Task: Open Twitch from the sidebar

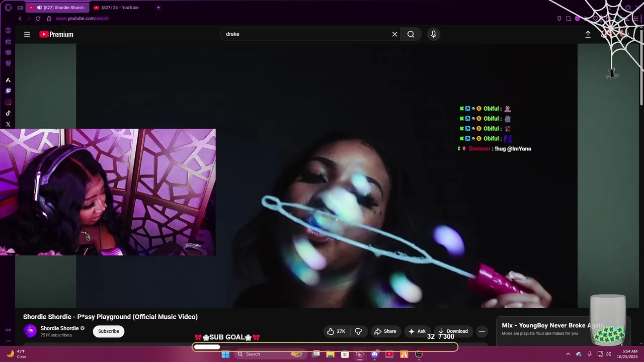Action: coord(8,91)
